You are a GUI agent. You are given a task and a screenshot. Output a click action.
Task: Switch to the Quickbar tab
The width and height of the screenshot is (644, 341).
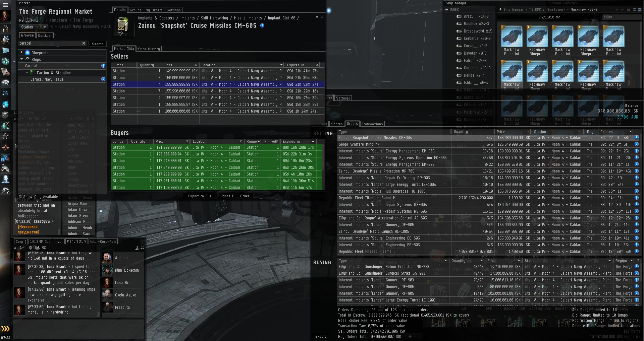click(45, 36)
